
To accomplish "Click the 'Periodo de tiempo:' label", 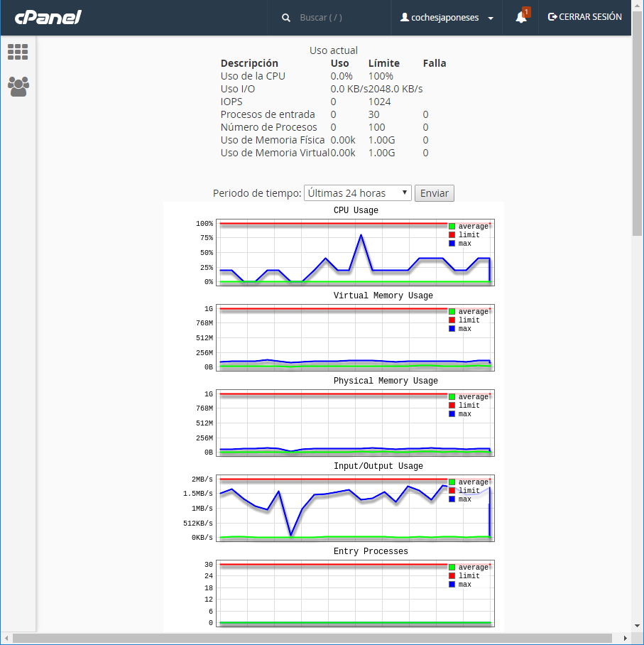I will pyautogui.click(x=257, y=193).
